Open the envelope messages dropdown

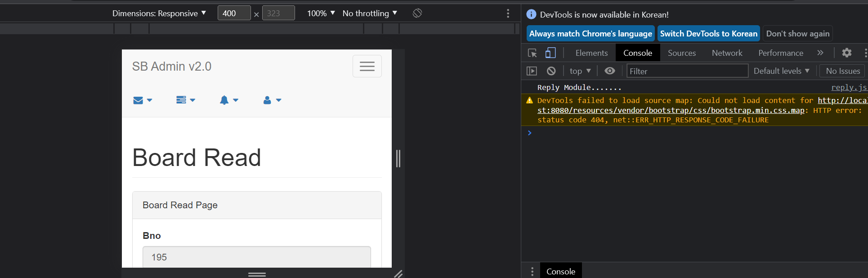pyautogui.click(x=143, y=100)
